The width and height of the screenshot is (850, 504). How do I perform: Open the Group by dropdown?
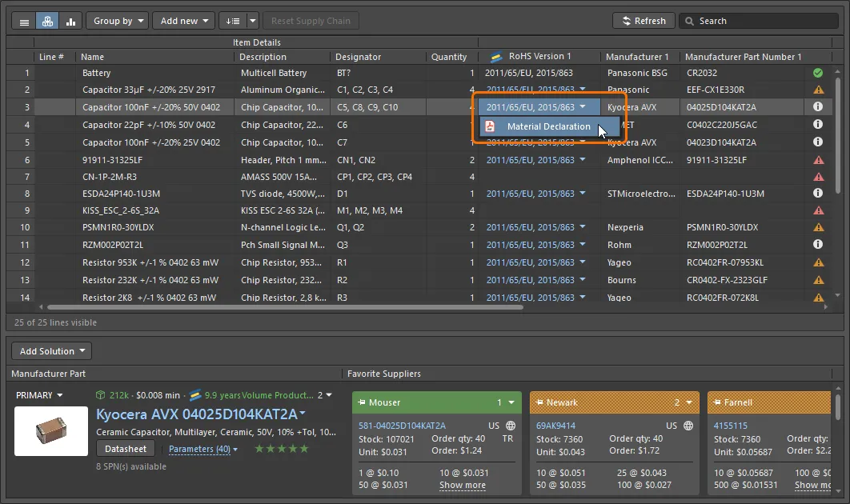pyautogui.click(x=117, y=21)
